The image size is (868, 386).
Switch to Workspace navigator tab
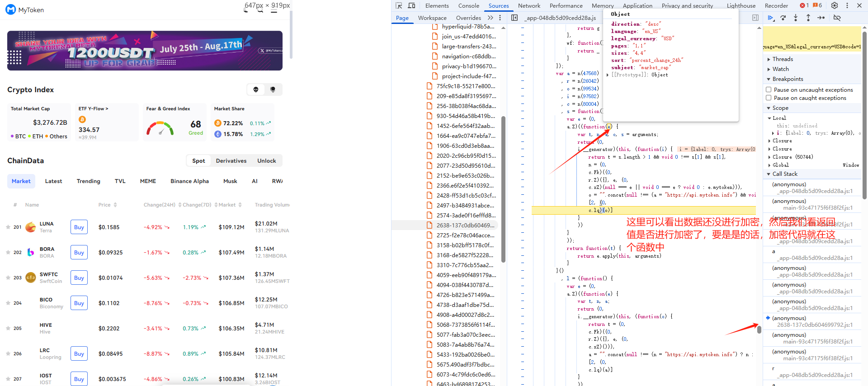(x=432, y=18)
